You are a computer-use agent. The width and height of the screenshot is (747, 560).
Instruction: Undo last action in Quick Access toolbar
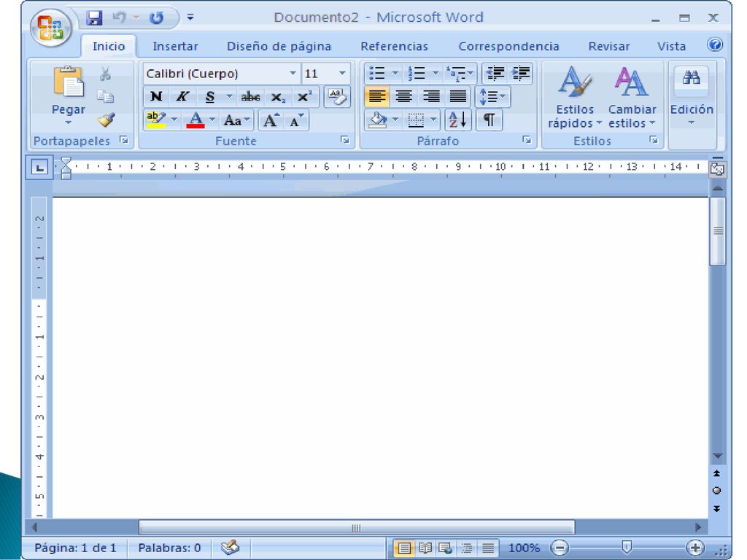click(x=119, y=18)
